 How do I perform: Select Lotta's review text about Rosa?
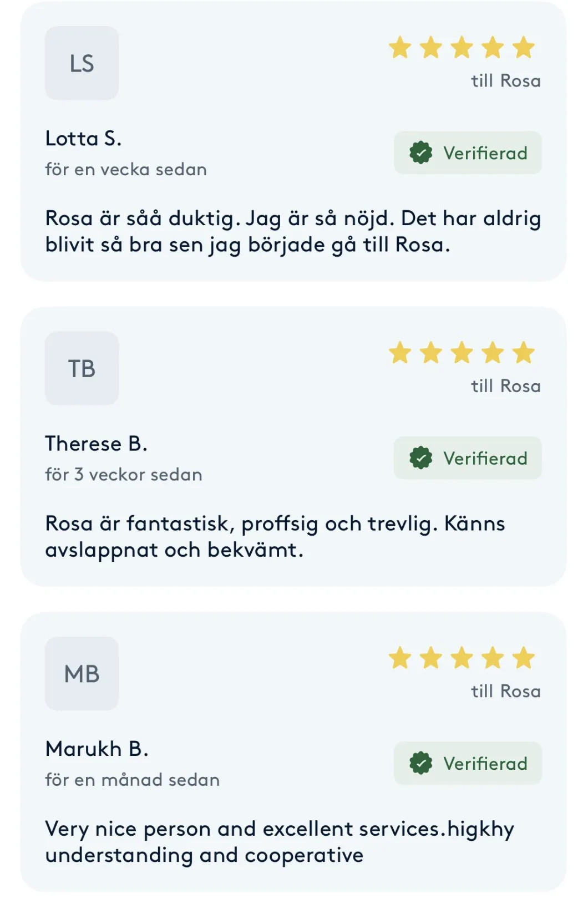coord(293,231)
